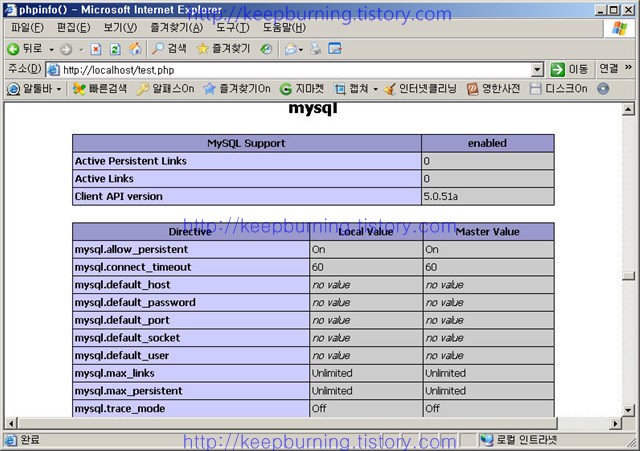The image size is (640, 451).
Task: Click the 로컬 인트라넷 zone status icon
Action: pos(487,440)
